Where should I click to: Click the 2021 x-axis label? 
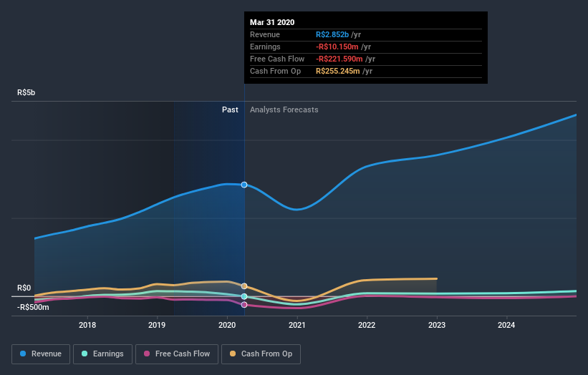pyautogui.click(x=297, y=325)
